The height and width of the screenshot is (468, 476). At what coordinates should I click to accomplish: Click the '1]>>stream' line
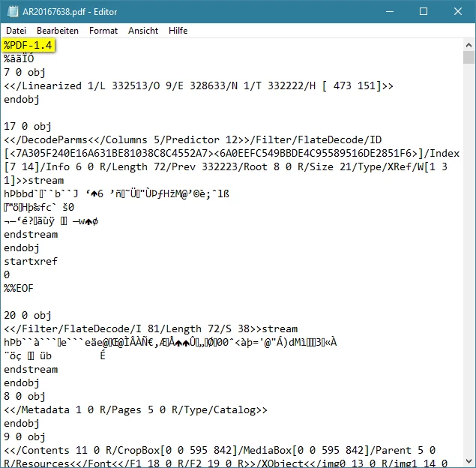[x=34, y=181]
